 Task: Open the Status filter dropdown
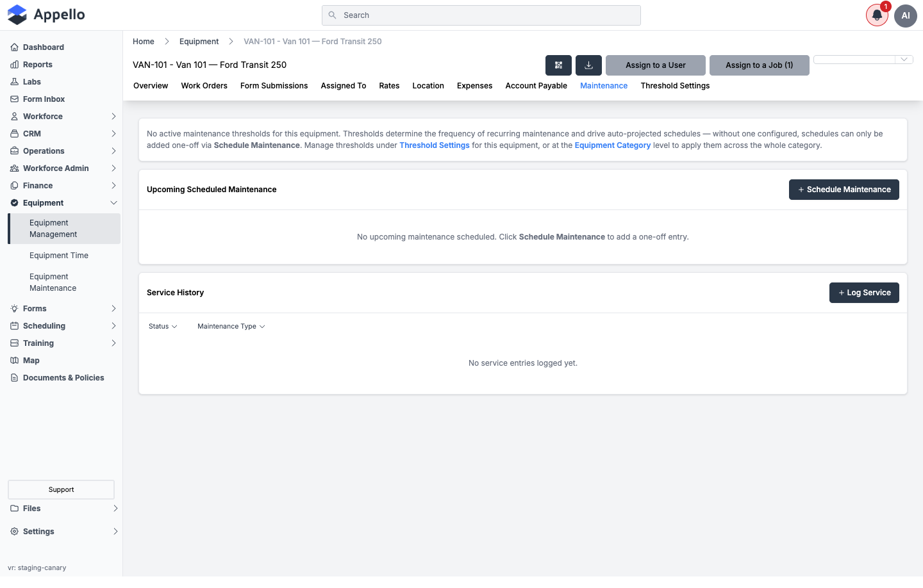click(x=163, y=327)
